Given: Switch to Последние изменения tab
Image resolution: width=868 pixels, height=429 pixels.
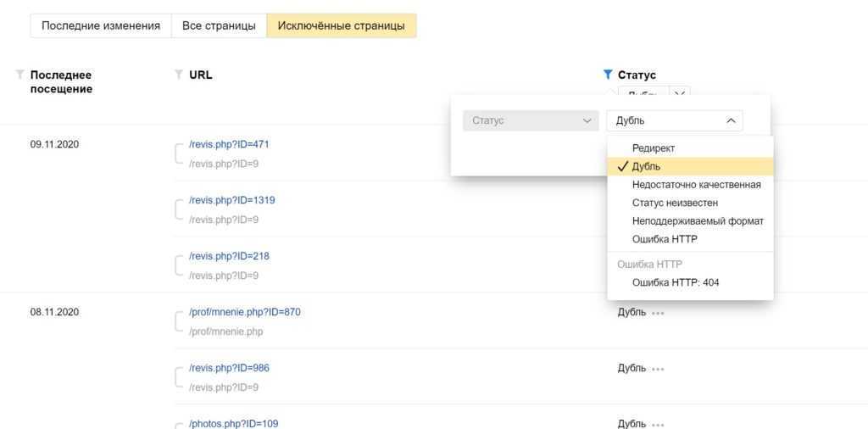Looking at the screenshot, I should pyautogui.click(x=101, y=25).
